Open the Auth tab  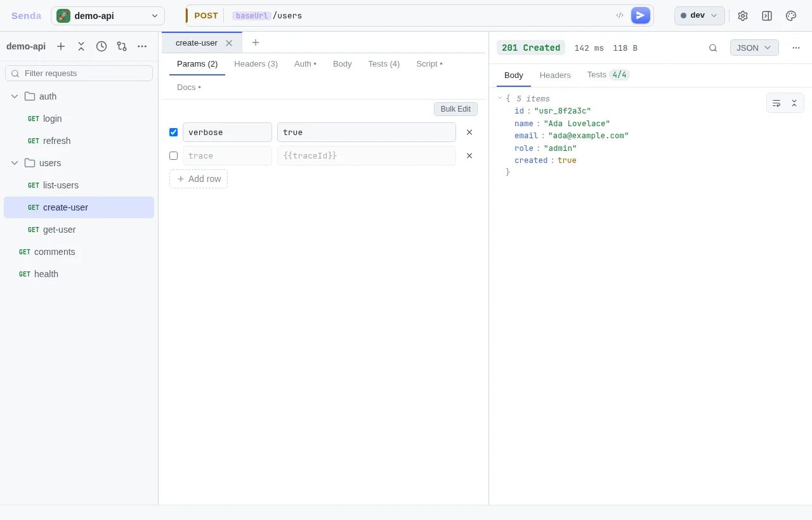(x=305, y=64)
